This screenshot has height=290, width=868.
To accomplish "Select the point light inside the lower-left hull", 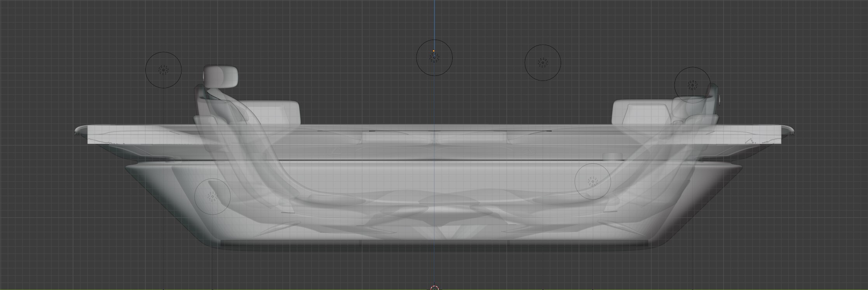I will coord(212,196).
